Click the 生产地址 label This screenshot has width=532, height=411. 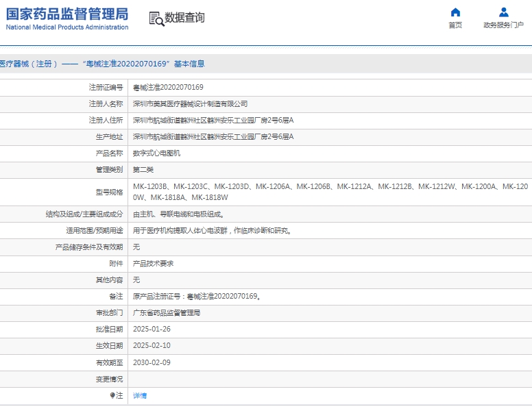[109, 137]
